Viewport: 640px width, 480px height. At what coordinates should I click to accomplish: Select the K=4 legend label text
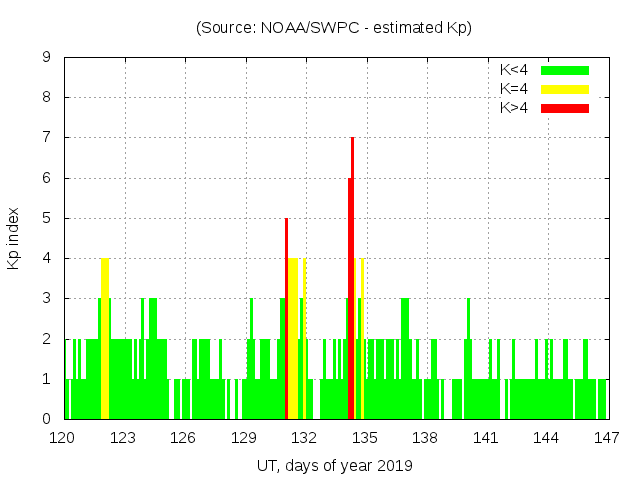coord(516,89)
